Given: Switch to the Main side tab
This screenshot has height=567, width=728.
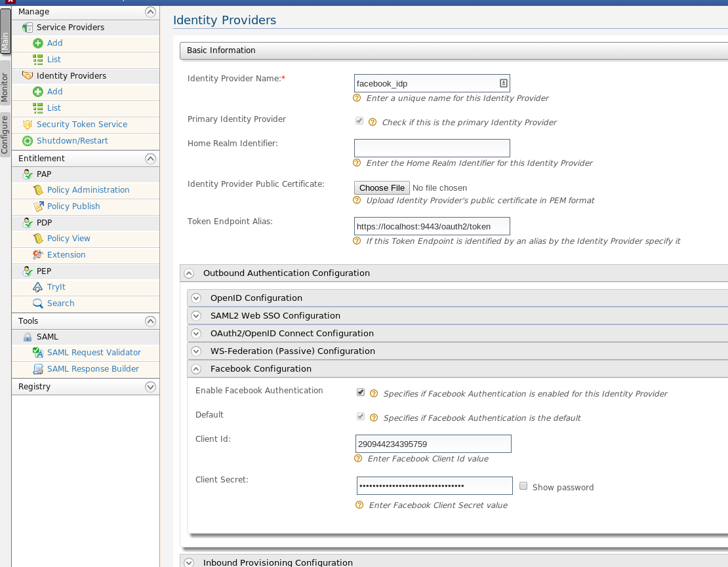Looking at the screenshot, I should 5,31.
